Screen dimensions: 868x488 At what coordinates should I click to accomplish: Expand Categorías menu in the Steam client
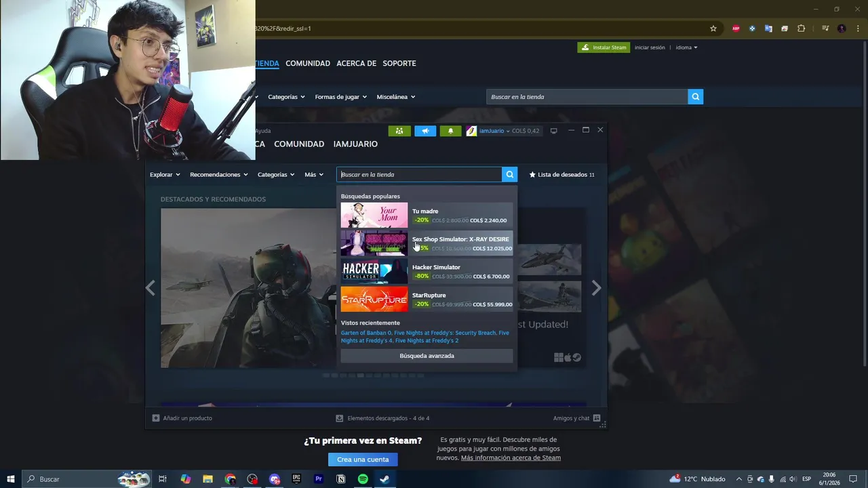[x=276, y=174]
